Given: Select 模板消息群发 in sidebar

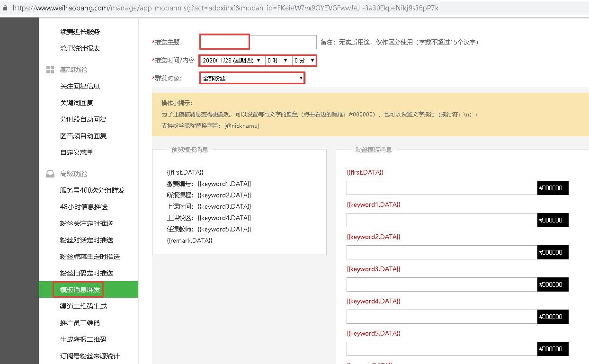Looking at the screenshot, I should 80,290.
